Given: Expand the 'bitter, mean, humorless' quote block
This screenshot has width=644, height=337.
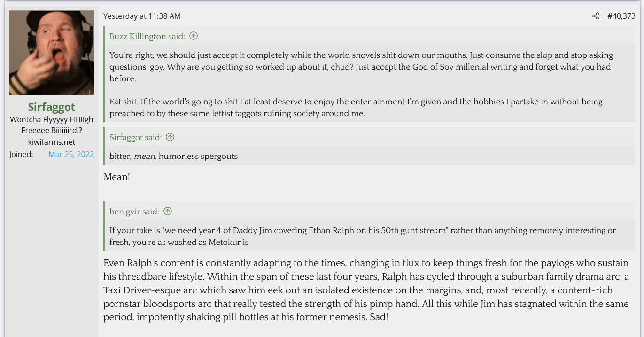Looking at the screenshot, I should pos(369,156).
